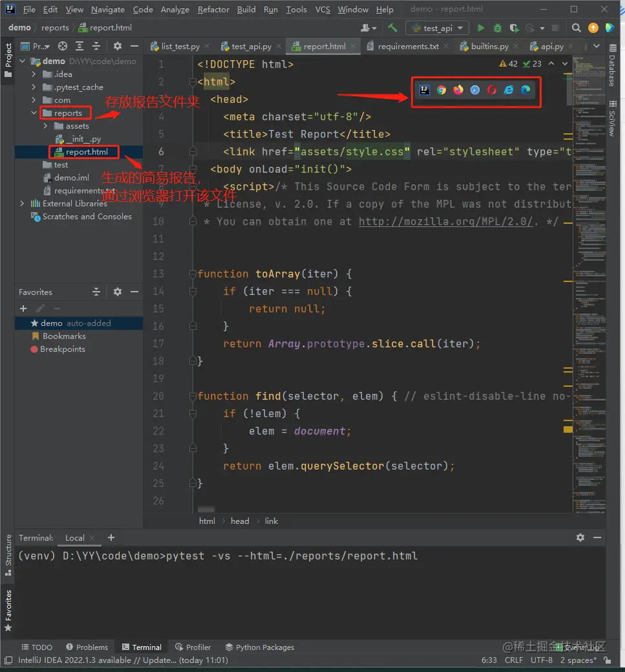Collapse all in Project panel
The image size is (625, 672).
(x=96, y=46)
